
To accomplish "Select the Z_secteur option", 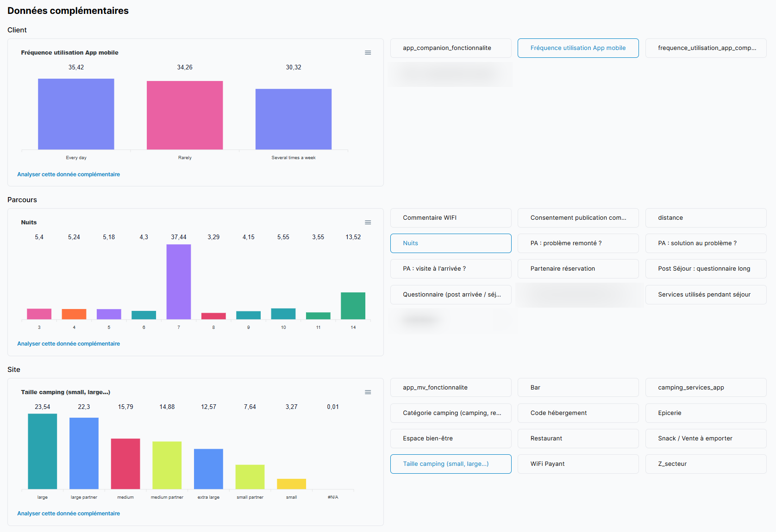I will [706, 464].
